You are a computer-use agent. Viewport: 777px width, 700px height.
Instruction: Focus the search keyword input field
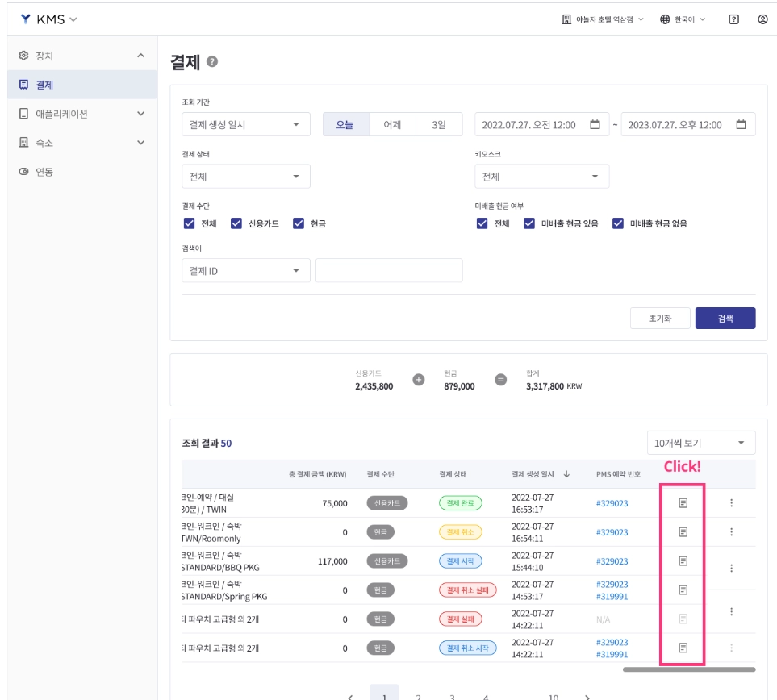coord(389,270)
